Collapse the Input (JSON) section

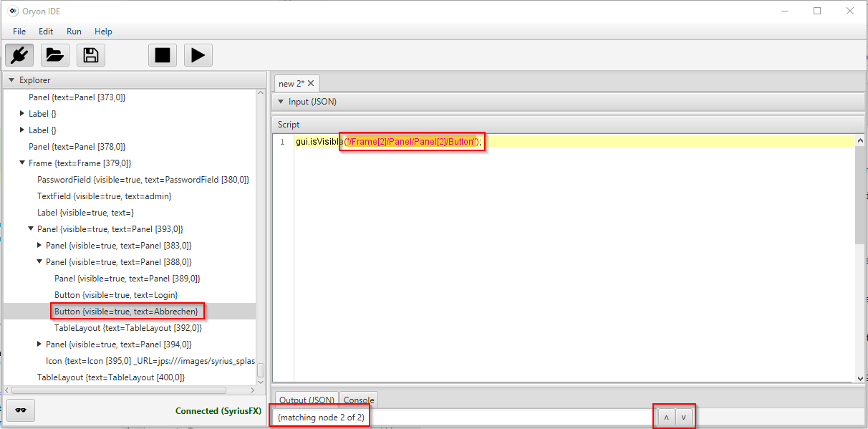[281, 102]
